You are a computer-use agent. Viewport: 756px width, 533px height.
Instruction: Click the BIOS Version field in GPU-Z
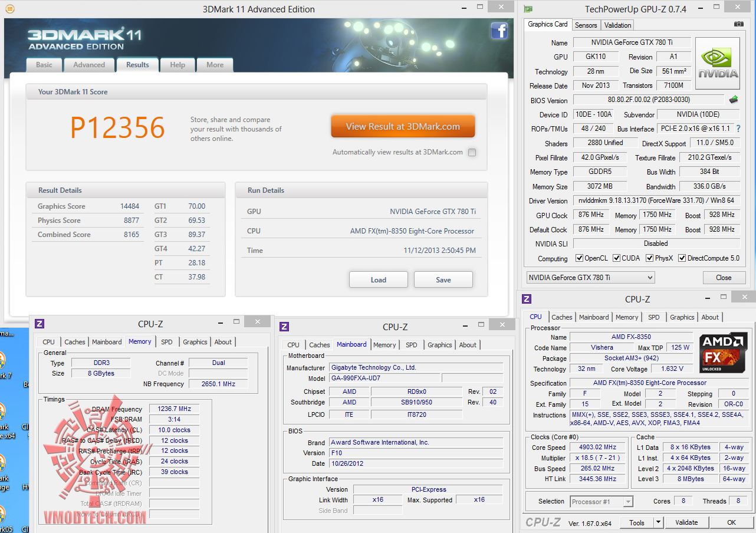pyautogui.click(x=649, y=100)
